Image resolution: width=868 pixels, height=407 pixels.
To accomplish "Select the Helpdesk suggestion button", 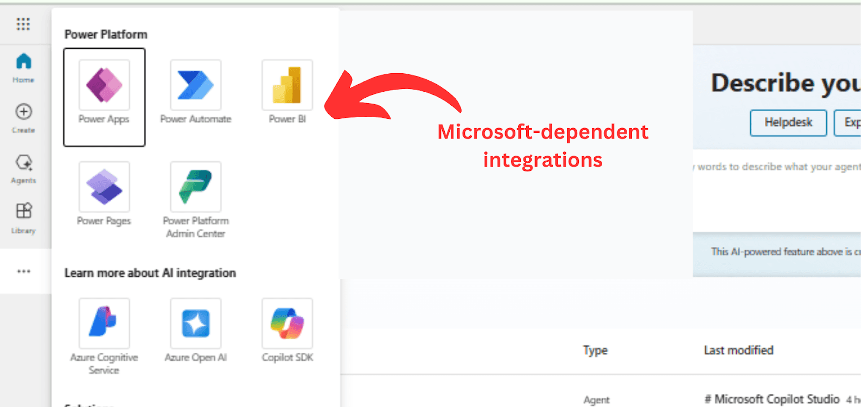I will pyautogui.click(x=788, y=123).
